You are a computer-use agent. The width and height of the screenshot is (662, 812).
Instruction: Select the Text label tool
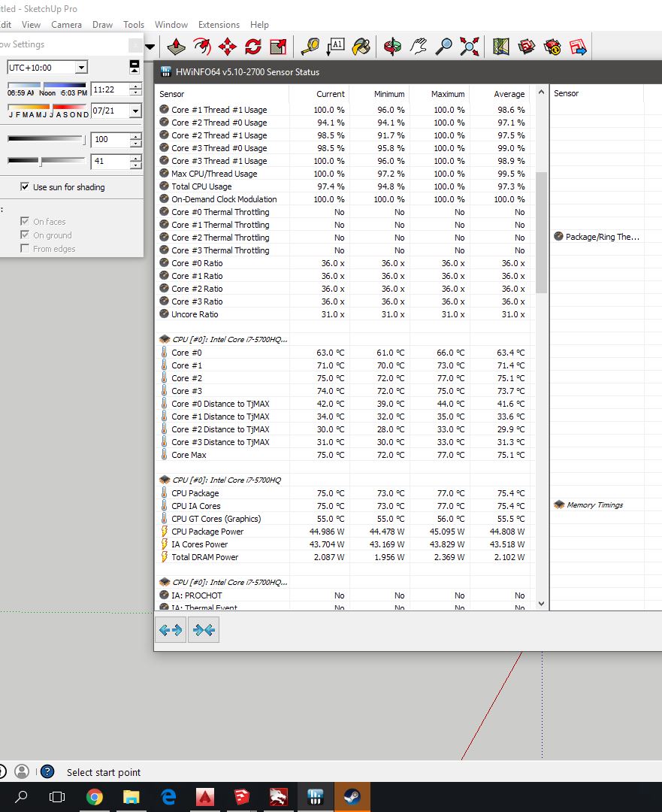point(335,47)
